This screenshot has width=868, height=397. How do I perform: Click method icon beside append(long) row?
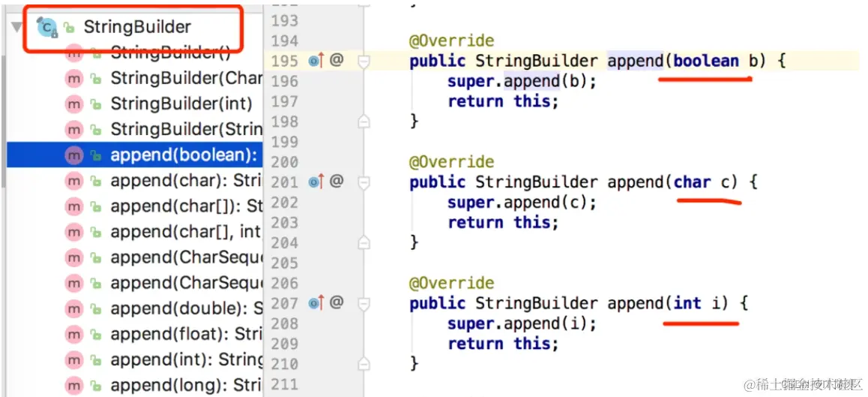click(x=73, y=385)
